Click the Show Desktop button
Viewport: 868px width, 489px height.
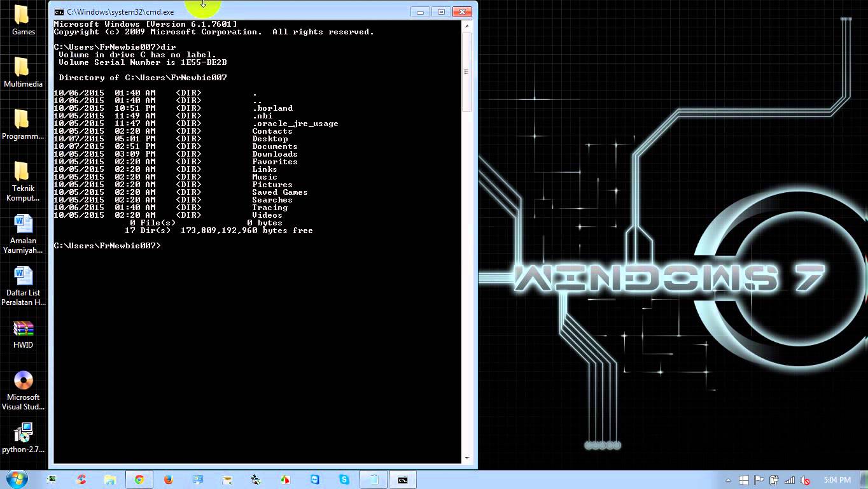[x=864, y=479]
